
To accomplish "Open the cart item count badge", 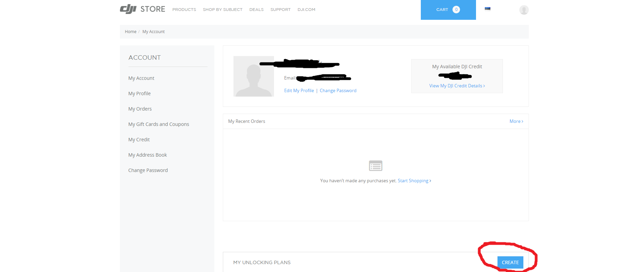I will point(456,10).
